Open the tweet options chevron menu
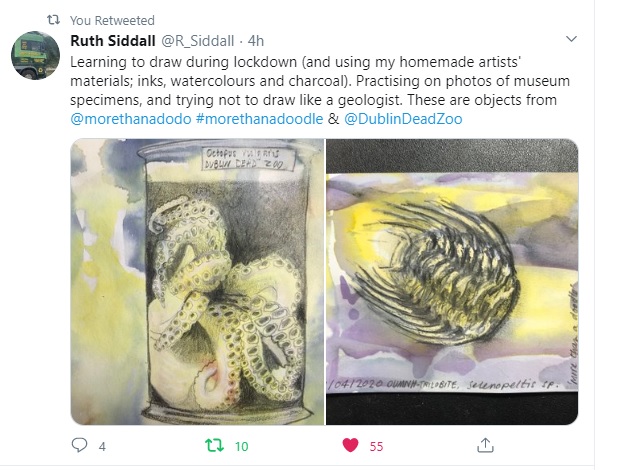This screenshot has width=623, height=470. 571,39
